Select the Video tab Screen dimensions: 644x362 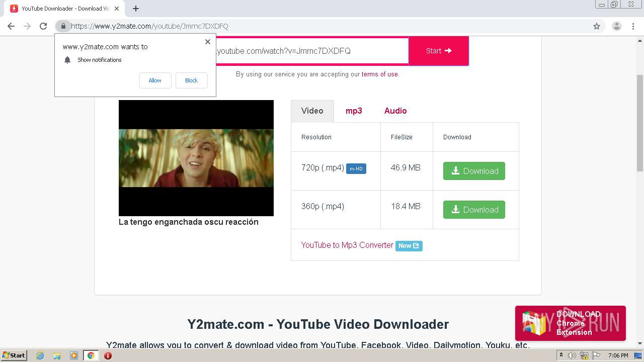[x=312, y=111]
